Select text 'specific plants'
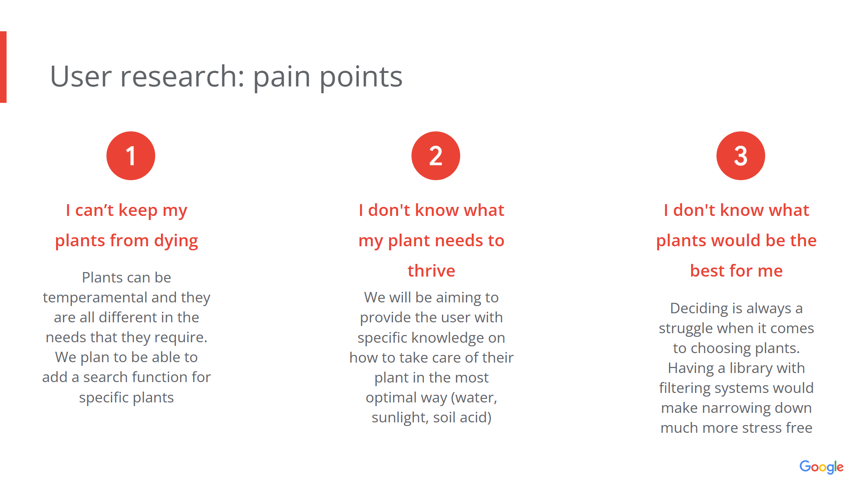868x488 pixels. (x=126, y=397)
